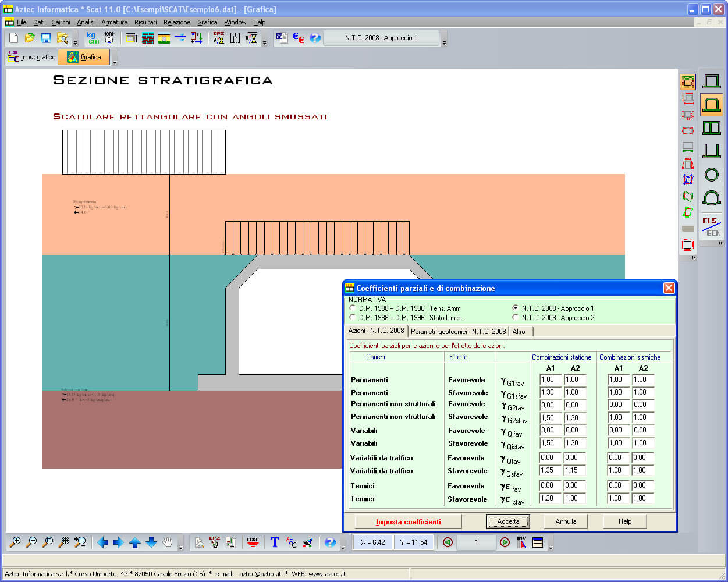The image size is (728, 582).
Task: Choose the double-cell box section icon
Action: pyautogui.click(x=711, y=128)
